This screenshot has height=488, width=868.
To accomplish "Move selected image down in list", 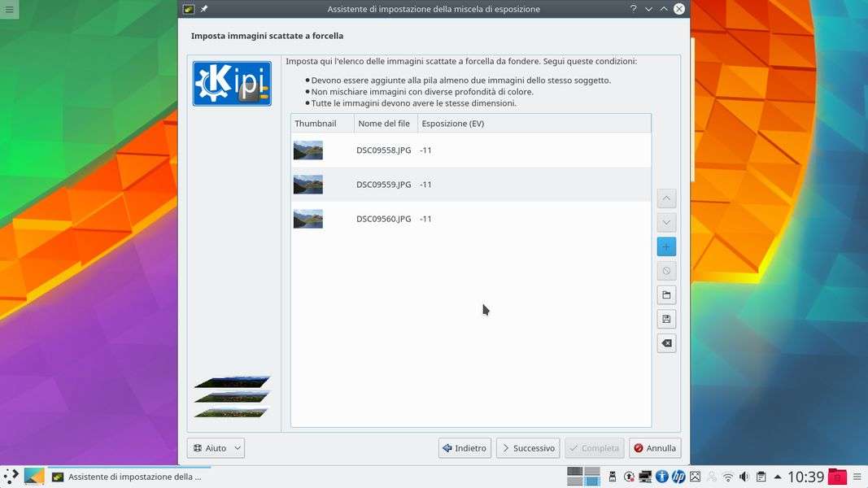I will (666, 223).
